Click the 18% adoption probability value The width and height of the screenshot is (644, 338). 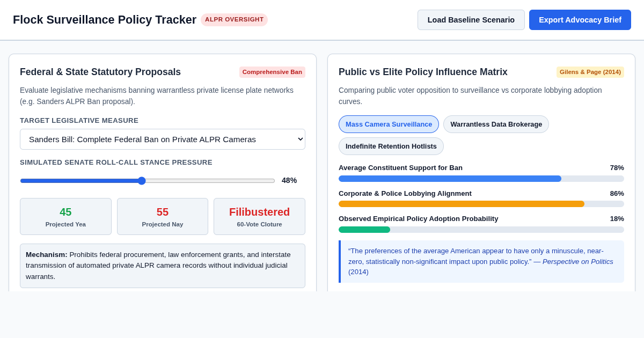click(x=617, y=219)
